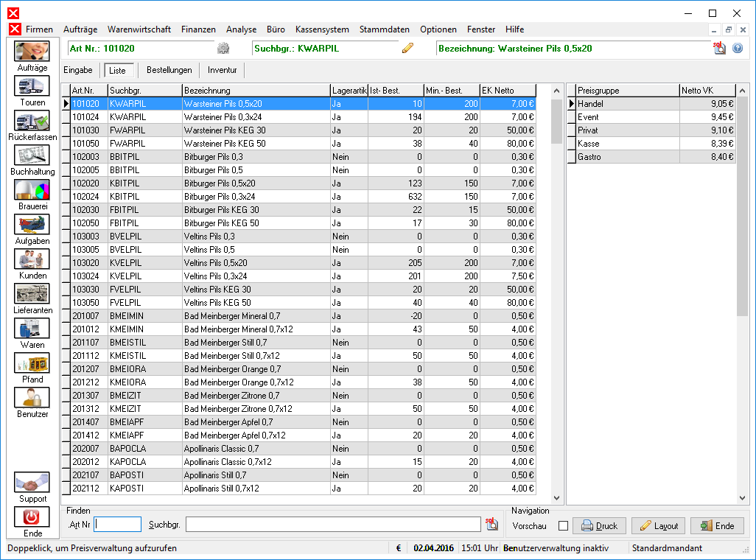Viewport: 756px width, 560px height.
Task: Click the Euro currency indicator in status bar
Action: pos(399,548)
